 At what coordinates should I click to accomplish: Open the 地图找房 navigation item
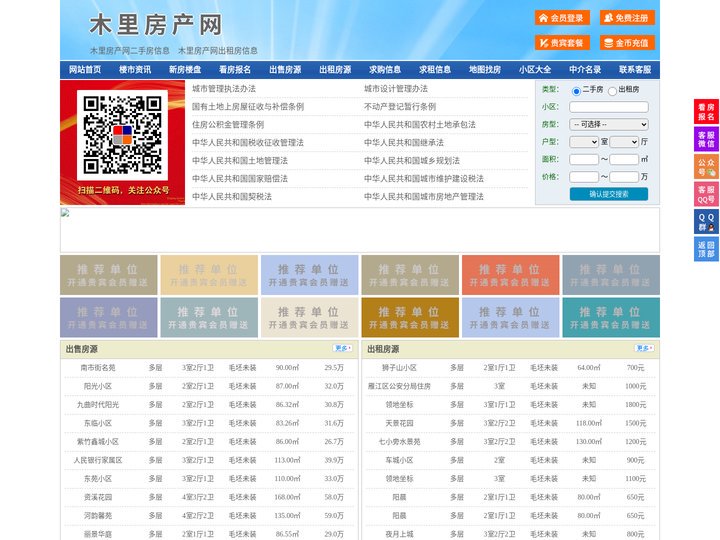point(485,70)
